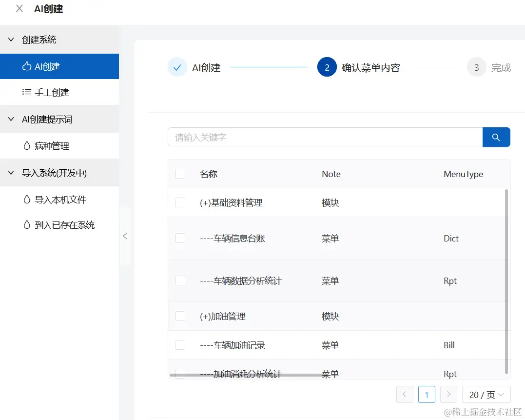Screen dimensions: 525x420
Task: Click the 模块 note in the 基础资料管理 row
Action: [x=330, y=202]
